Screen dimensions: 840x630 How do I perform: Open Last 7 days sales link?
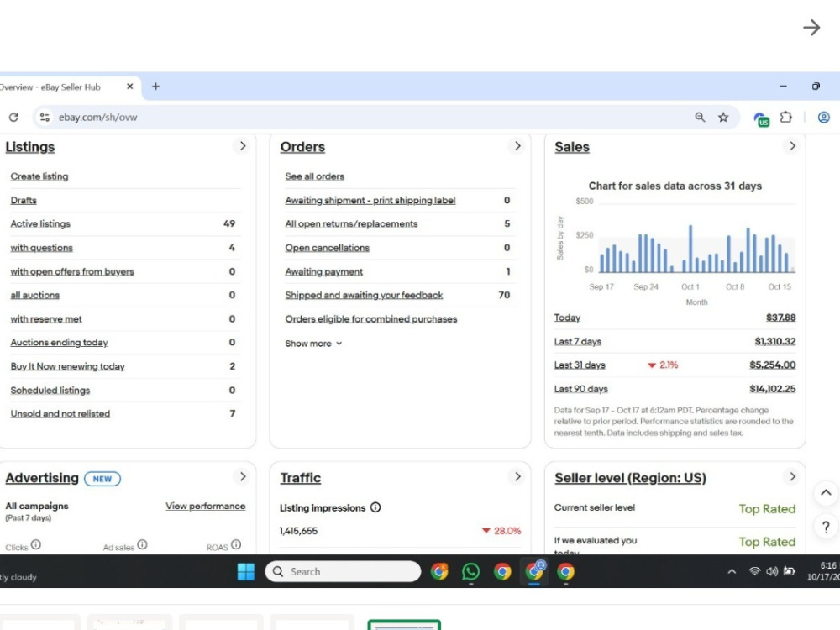pyautogui.click(x=578, y=341)
